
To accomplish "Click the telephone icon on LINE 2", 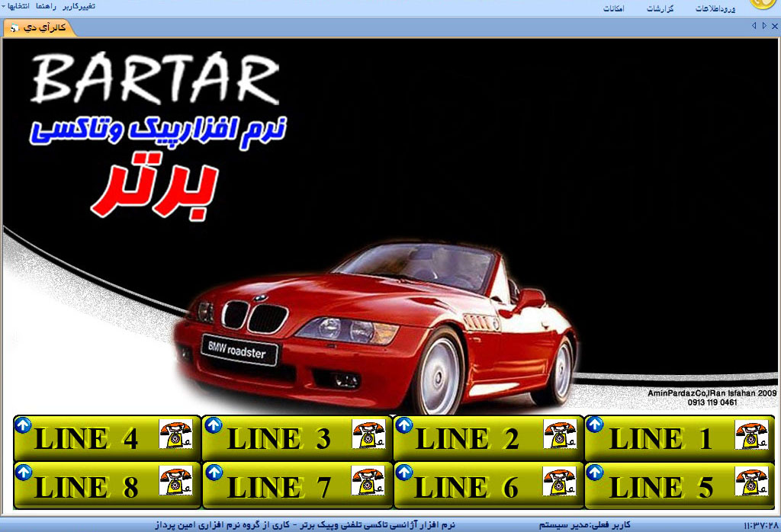I will pos(560,434).
